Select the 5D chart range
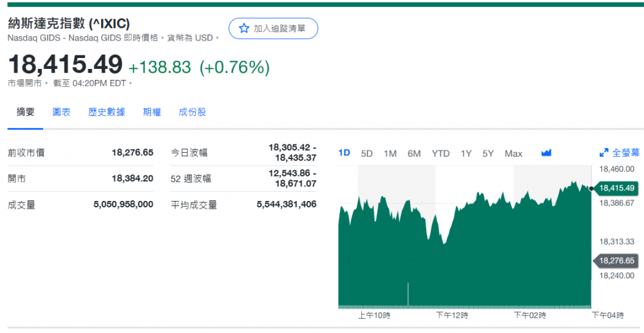Viewport: 644px width, 333px height. (x=367, y=153)
